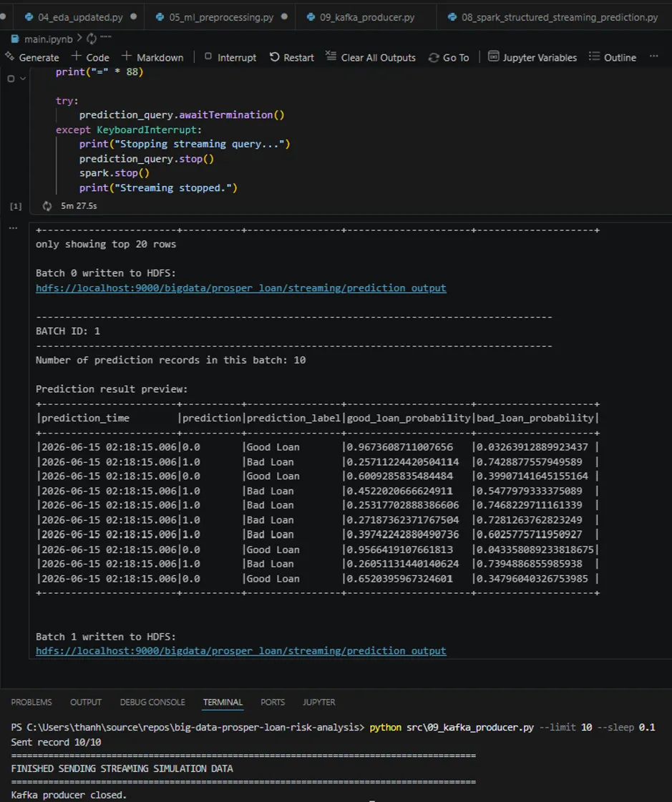Open more notebook toolbar actions ellipsis
Image resolution: width=672 pixels, height=802 pixels.
pos(653,57)
